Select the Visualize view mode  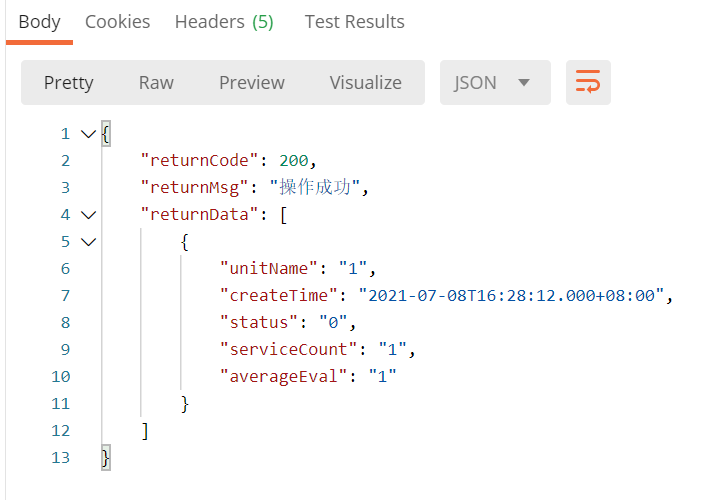point(365,83)
